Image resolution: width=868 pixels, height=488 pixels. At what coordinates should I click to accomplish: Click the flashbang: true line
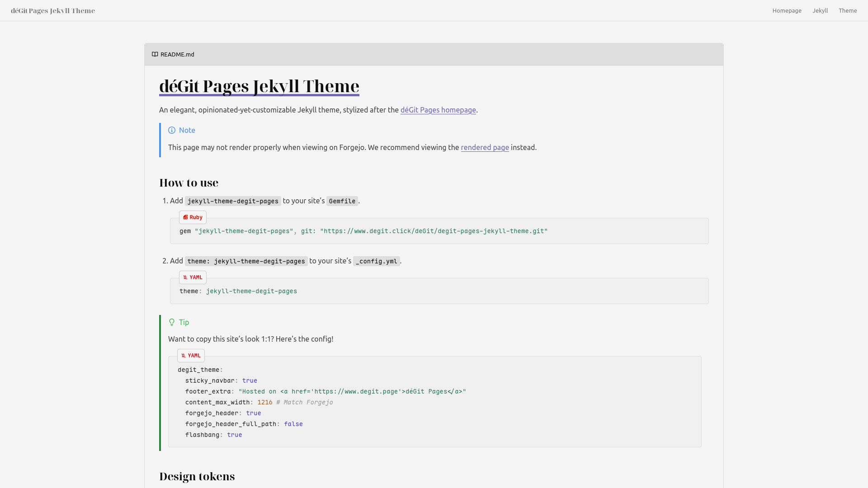pos(213,435)
